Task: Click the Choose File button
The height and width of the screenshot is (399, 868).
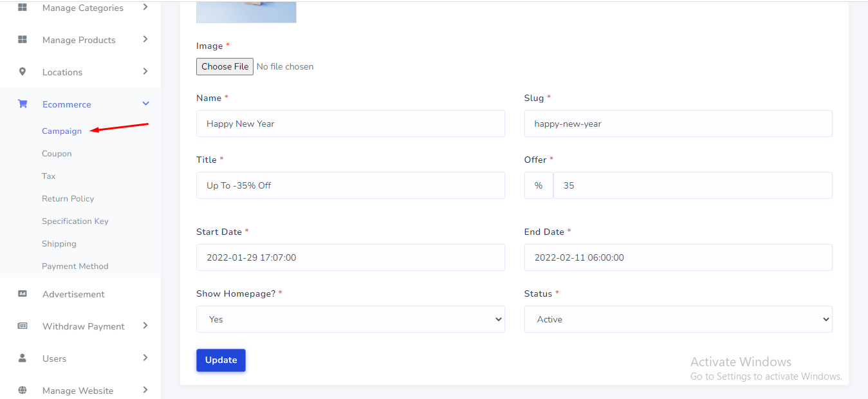Action: point(225,67)
